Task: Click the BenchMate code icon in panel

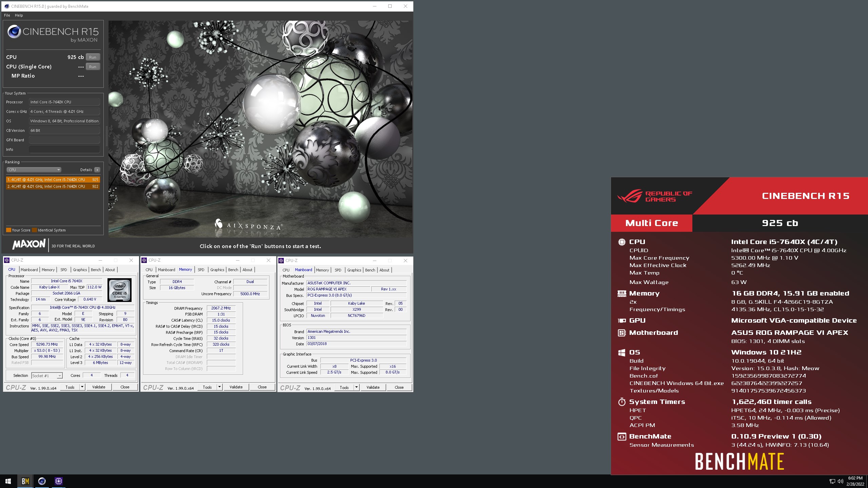Action: point(622,436)
